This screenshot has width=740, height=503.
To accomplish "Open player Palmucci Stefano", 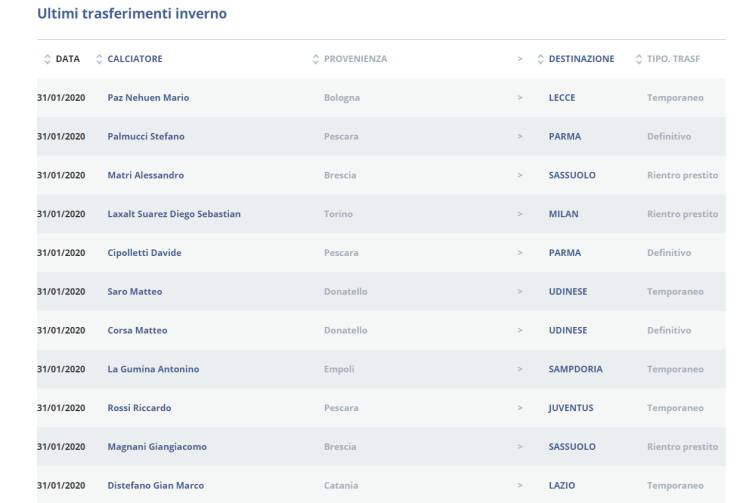I will coord(146,137).
